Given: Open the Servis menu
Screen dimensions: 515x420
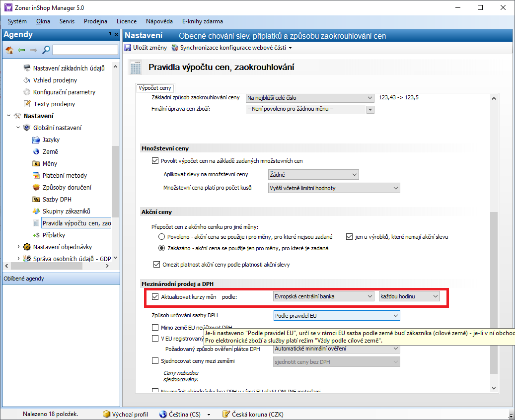Looking at the screenshot, I should (x=67, y=21).
